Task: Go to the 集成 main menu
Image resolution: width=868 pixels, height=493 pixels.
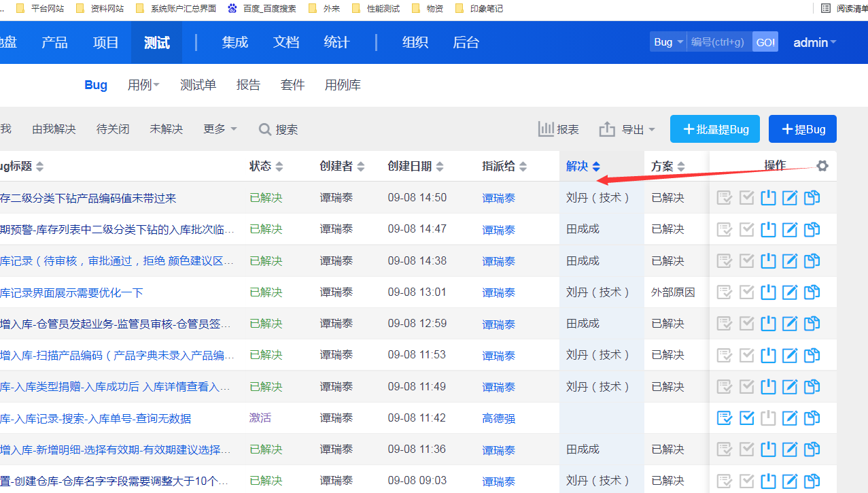Action: point(235,42)
